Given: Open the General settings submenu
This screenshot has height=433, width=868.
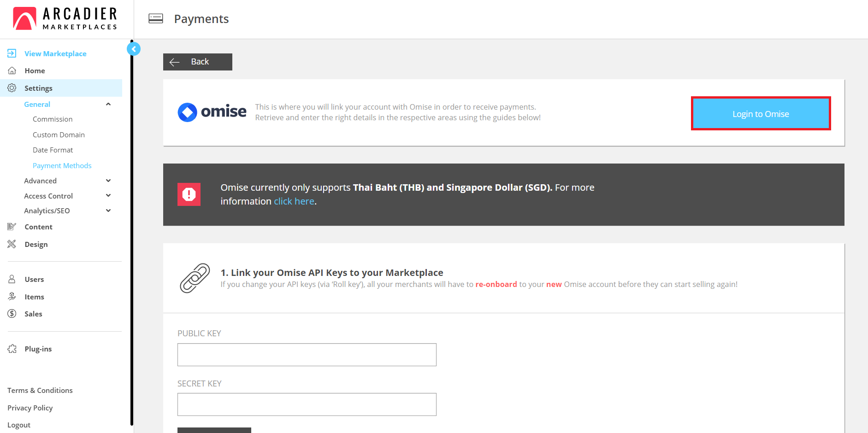Looking at the screenshot, I should 37,104.
